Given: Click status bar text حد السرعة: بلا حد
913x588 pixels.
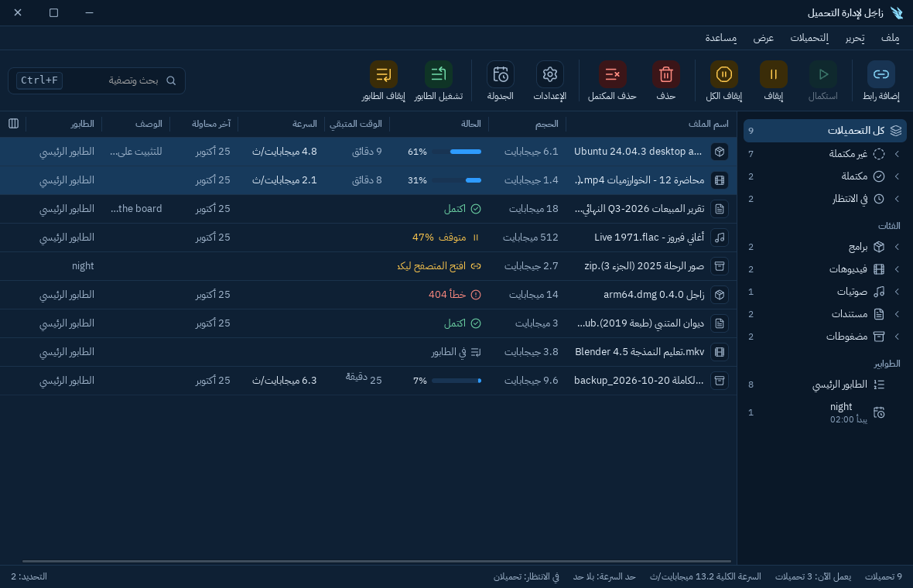Looking at the screenshot, I should 604,576.
